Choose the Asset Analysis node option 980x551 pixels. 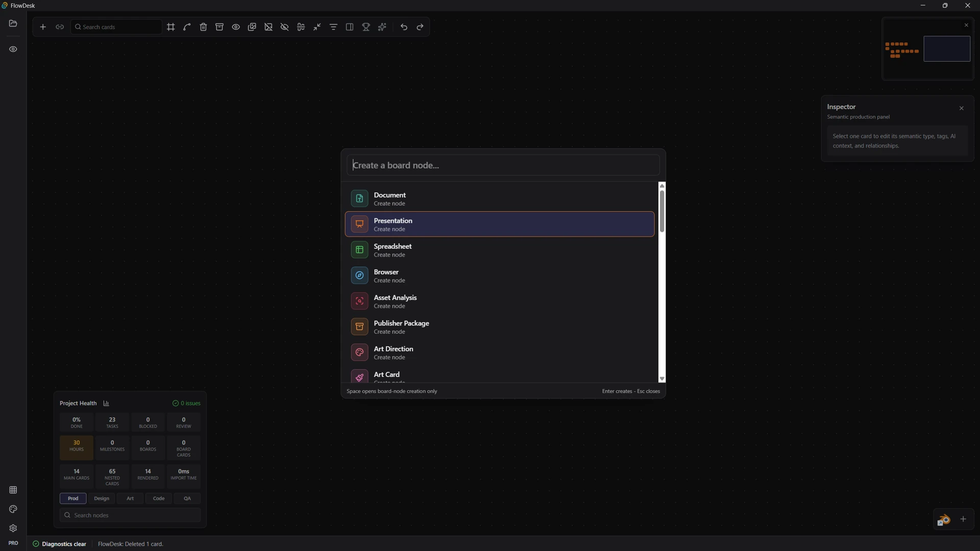click(500, 302)
